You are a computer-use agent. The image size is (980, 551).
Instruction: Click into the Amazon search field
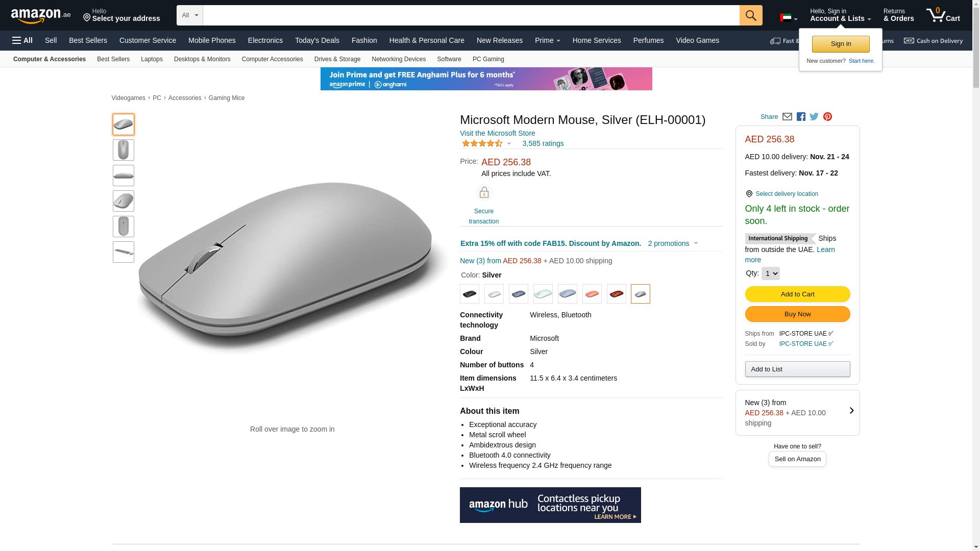click(471, 15)
